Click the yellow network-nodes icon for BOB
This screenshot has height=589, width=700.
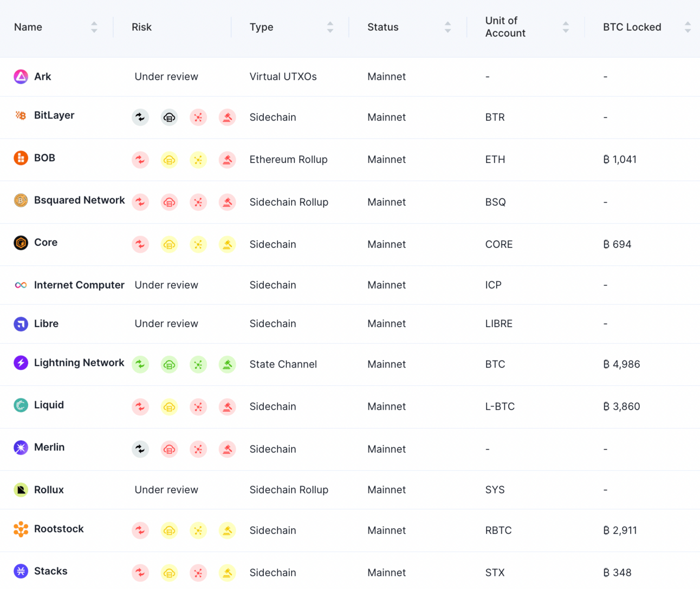click(198, 160)
